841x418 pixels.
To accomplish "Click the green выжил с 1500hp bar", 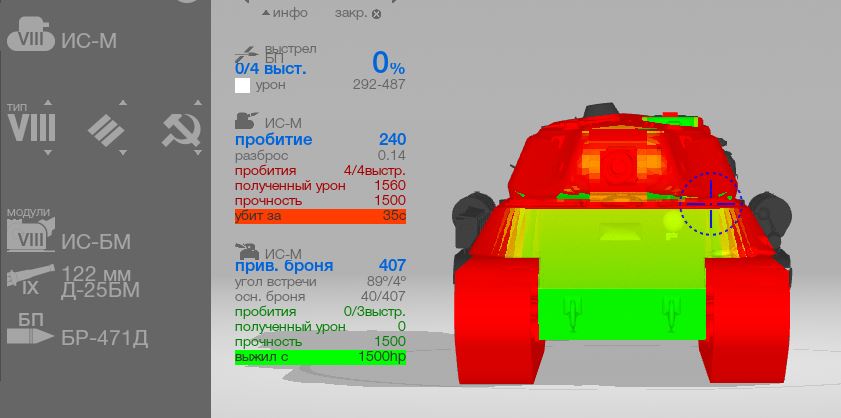I will pyautogui.click(x=320, y=357).
